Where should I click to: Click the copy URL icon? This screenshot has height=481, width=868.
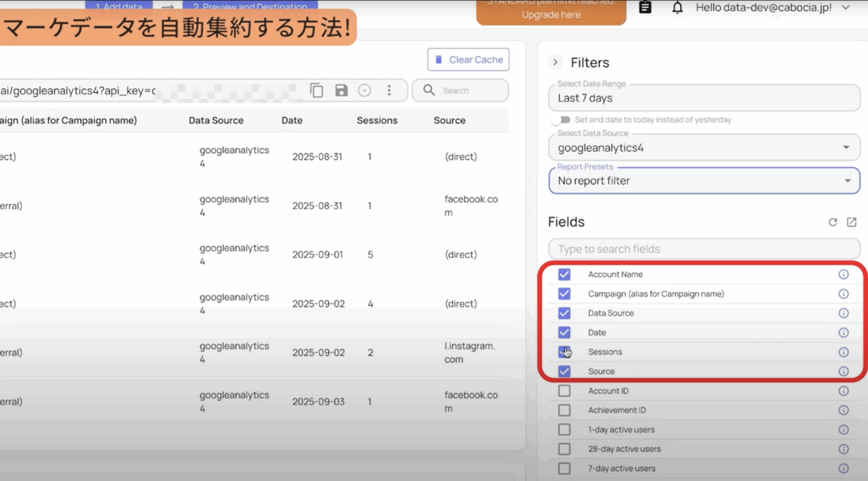[316, 91]
